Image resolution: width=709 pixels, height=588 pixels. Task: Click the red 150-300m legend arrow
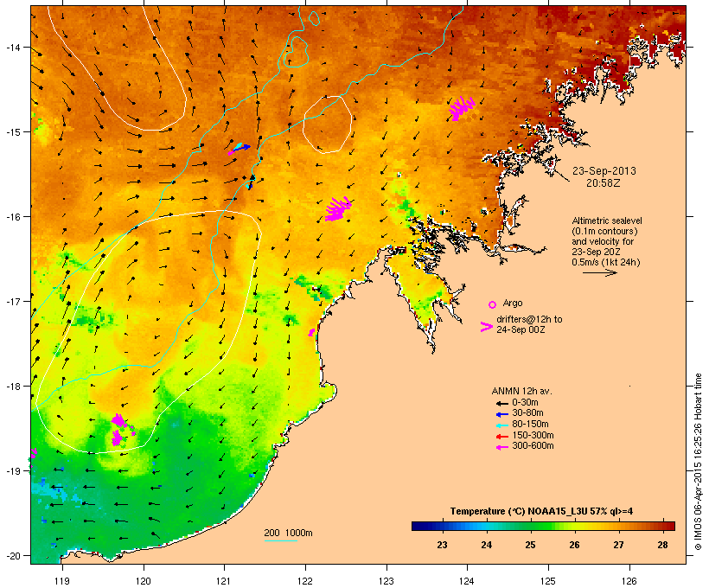(x=501, y=437)
